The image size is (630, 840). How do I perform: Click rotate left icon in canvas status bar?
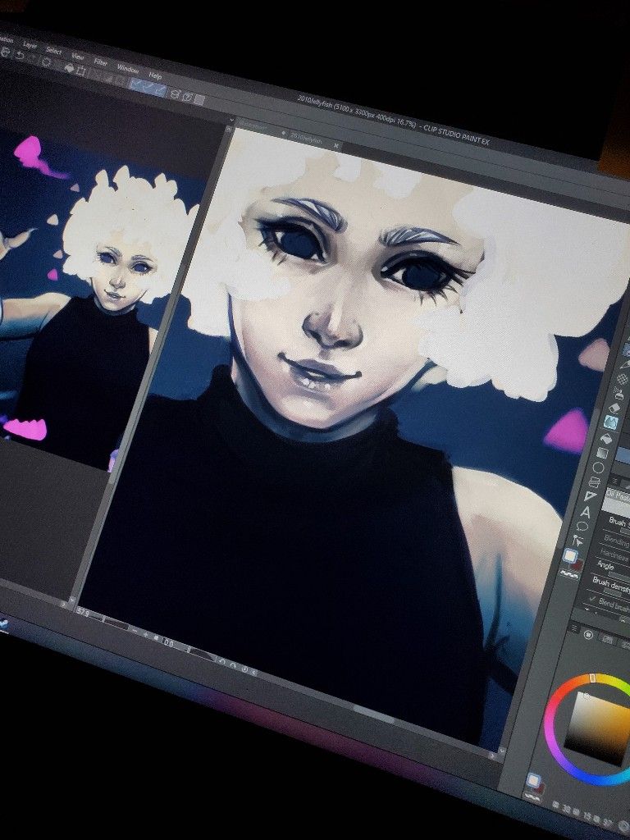(222, 661)
